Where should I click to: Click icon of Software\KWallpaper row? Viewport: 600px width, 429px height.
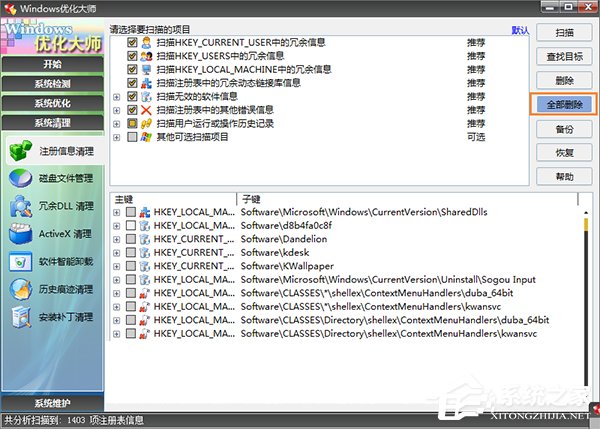click(x=144, y=266)
